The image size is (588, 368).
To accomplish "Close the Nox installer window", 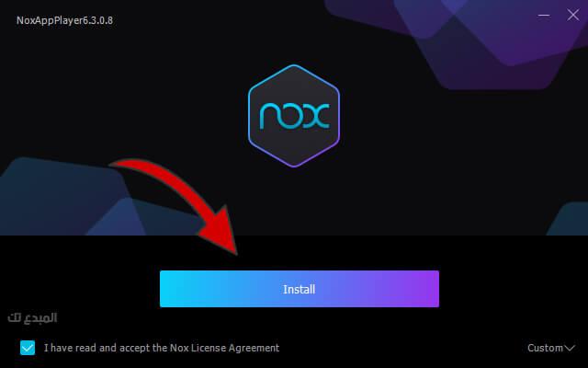I will point(572,15).
